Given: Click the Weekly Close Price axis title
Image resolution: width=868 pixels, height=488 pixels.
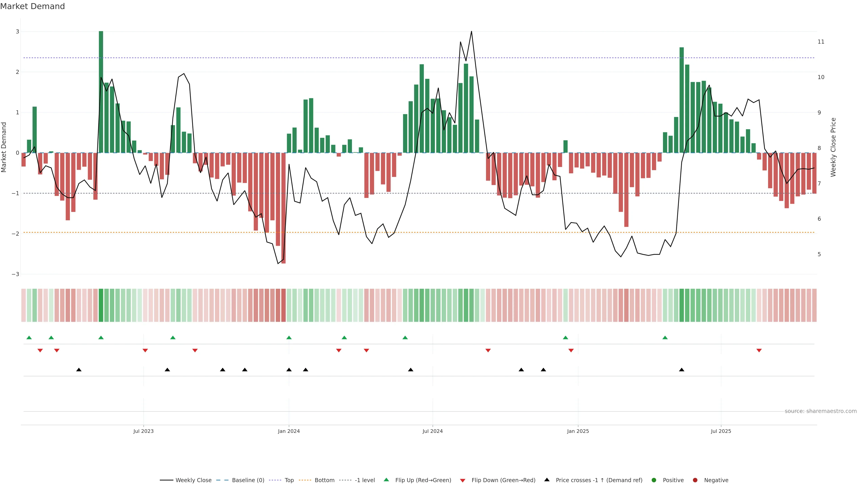Looking at the screenshot, I should pos(833,147).
